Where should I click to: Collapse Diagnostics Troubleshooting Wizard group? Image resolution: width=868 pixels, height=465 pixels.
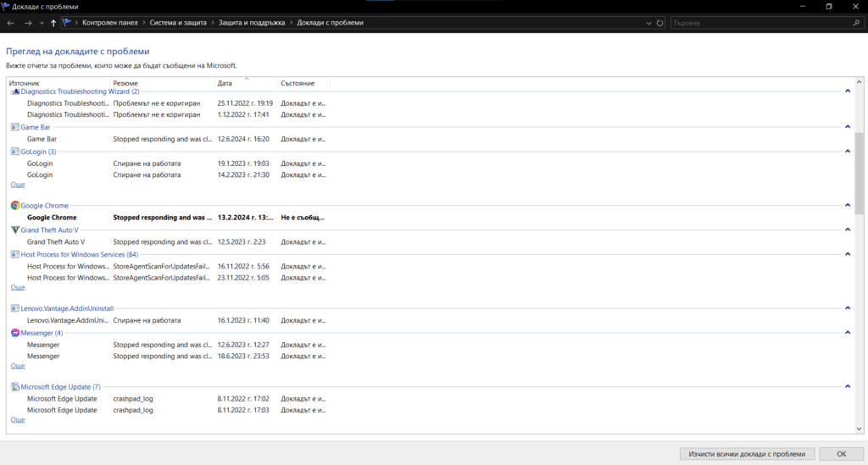click(x=848, y=91)
